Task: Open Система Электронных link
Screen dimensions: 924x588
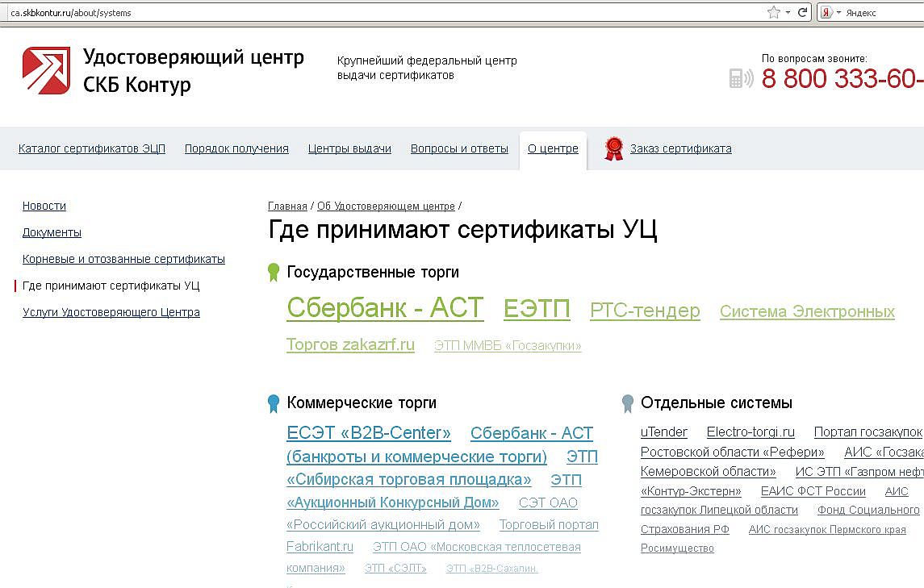Action: click(807, 311)
